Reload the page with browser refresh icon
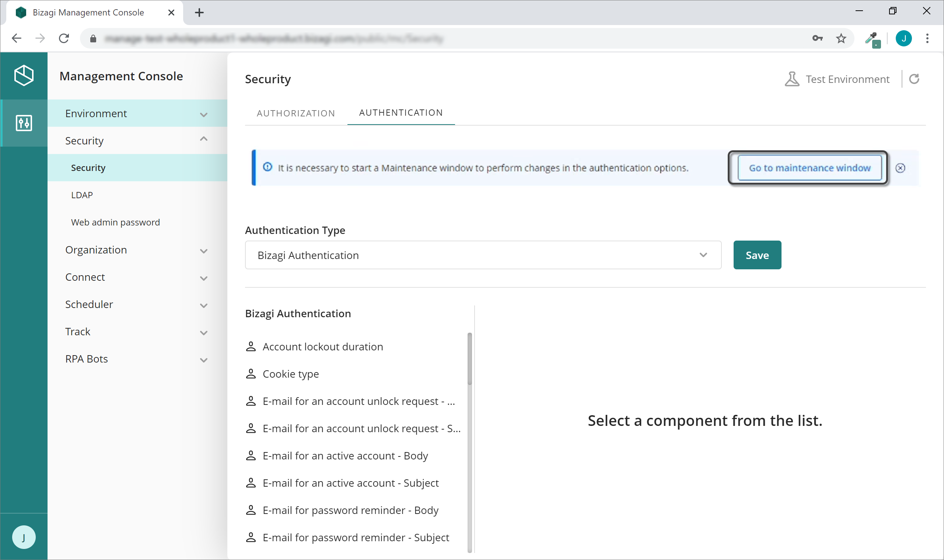Viewport: 944px width, 560px height. 64,38
